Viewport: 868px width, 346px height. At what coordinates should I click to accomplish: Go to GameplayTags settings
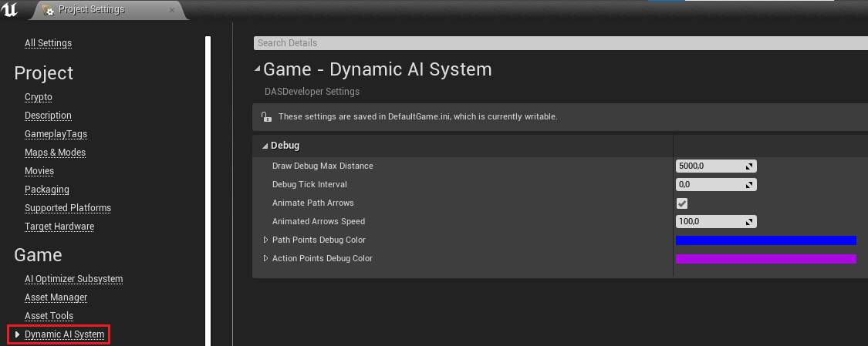pyautogui.click(x=56, y=134)
